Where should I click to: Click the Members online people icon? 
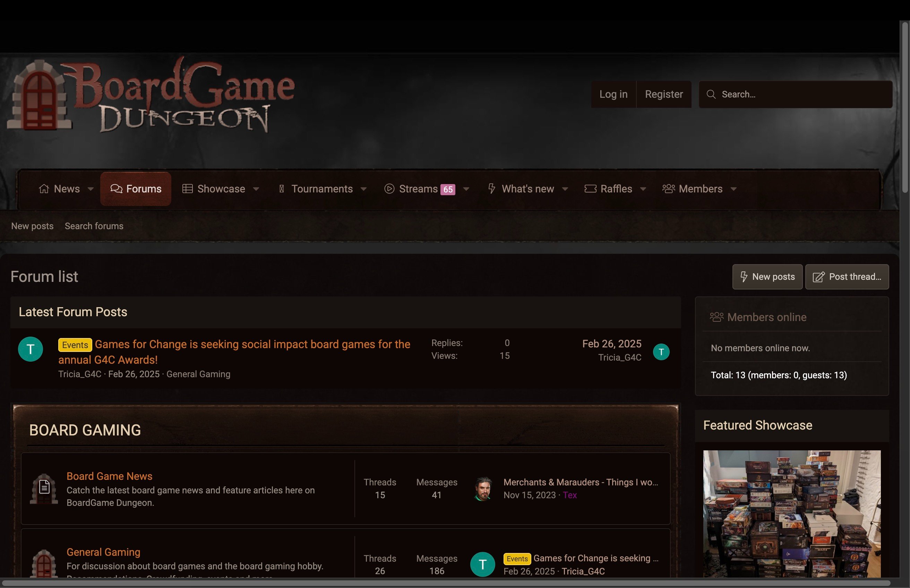click(717, 317)
